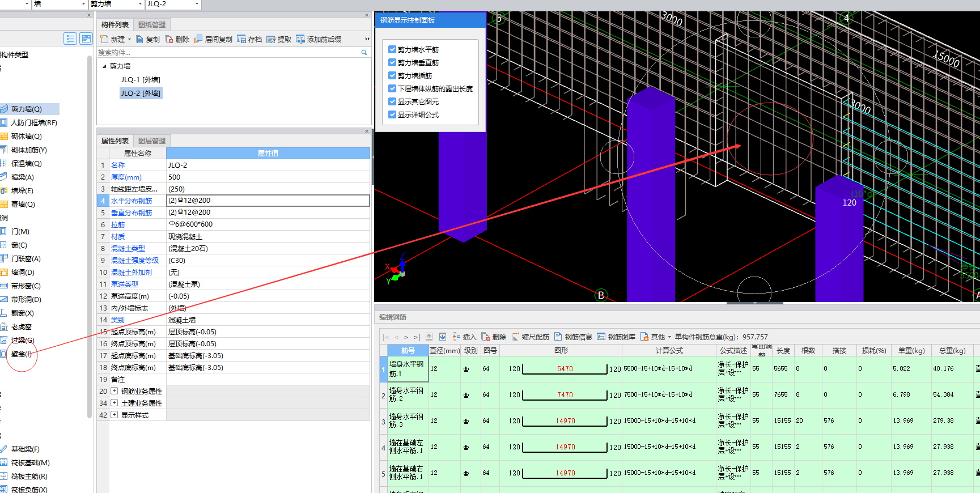Open the 垂直分布钢筋 property link
The width and height of the screenshot is (980, 493).
(131, 212)
